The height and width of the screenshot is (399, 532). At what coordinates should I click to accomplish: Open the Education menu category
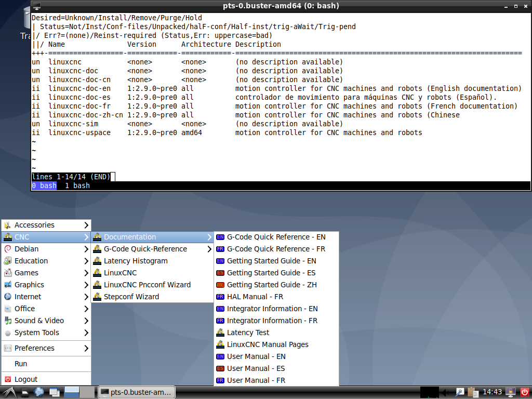46,261
